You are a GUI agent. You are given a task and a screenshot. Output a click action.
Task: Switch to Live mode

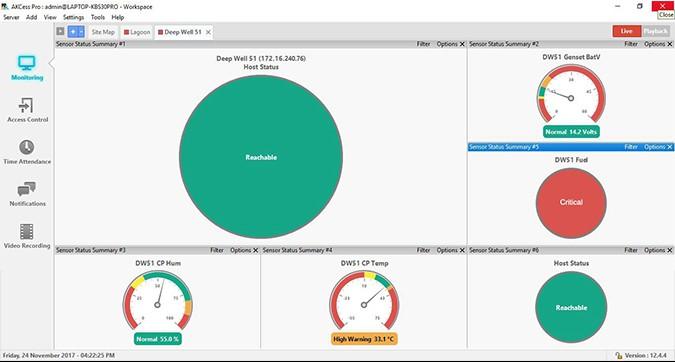pyautogui.click(x=627, y=31)
